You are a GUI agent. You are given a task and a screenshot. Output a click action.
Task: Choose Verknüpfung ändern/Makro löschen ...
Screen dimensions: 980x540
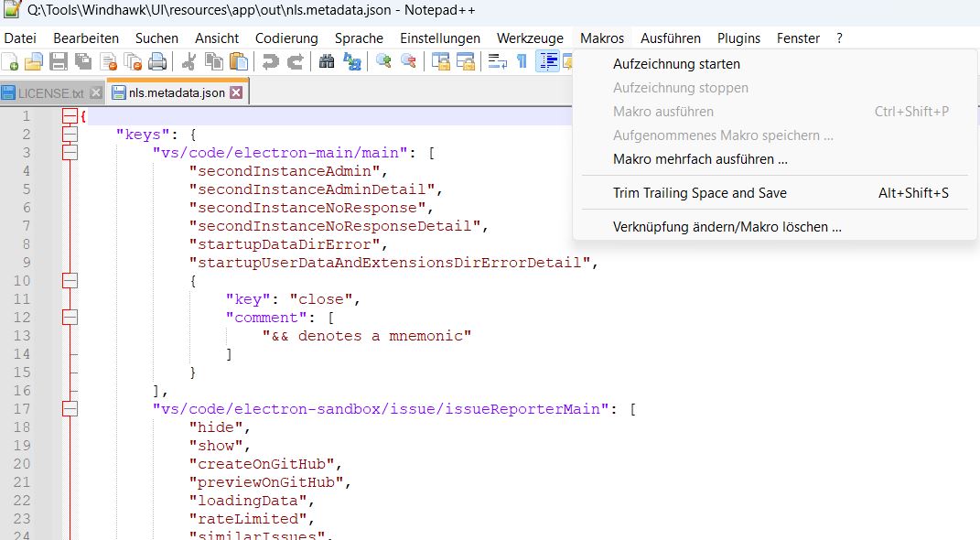click(x=775, y=227)
